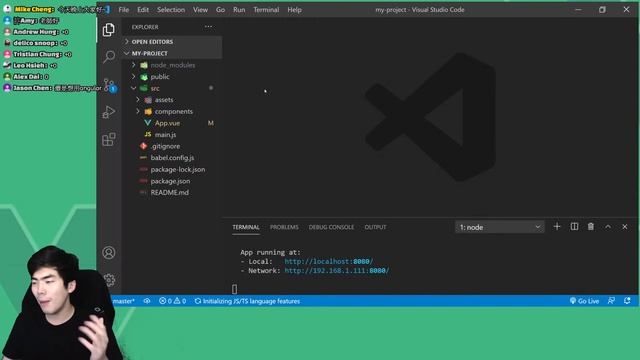Image resolution: width=640 pixels, height=360 pixels.
Task: Open the Source Control view icon
Action: tap(109, 85)
